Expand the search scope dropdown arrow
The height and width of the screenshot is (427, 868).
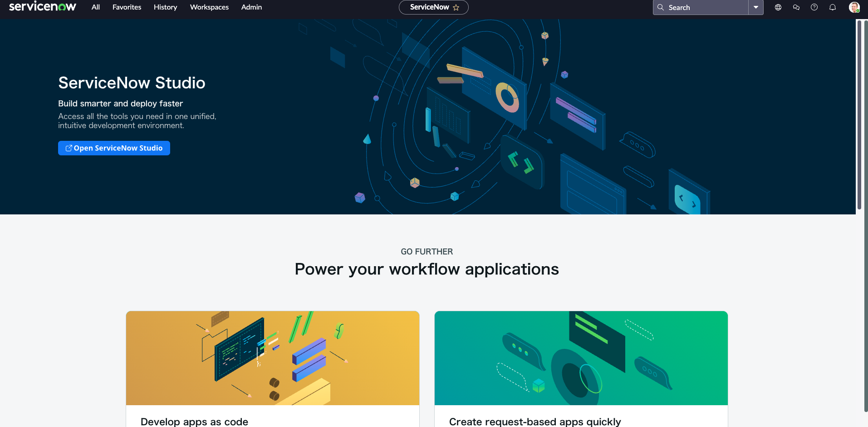coord(756,7)
